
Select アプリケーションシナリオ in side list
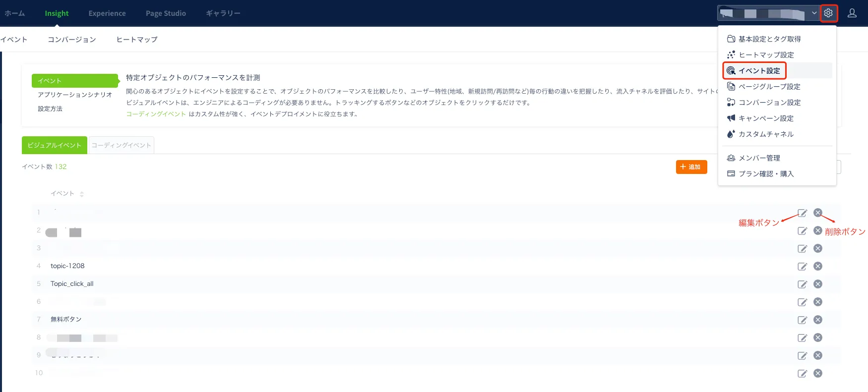pyautogui.click(x=75, y=95)
